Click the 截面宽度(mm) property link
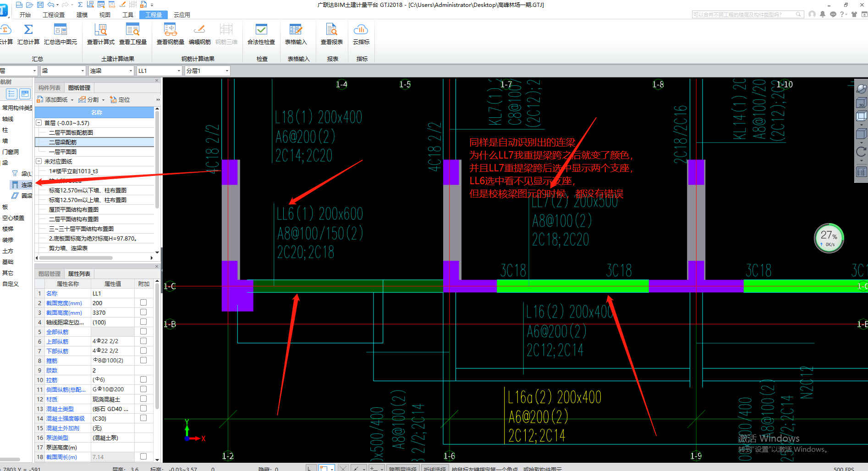The image size is (868, 471). pyautogui.click(x=64, y=303)
